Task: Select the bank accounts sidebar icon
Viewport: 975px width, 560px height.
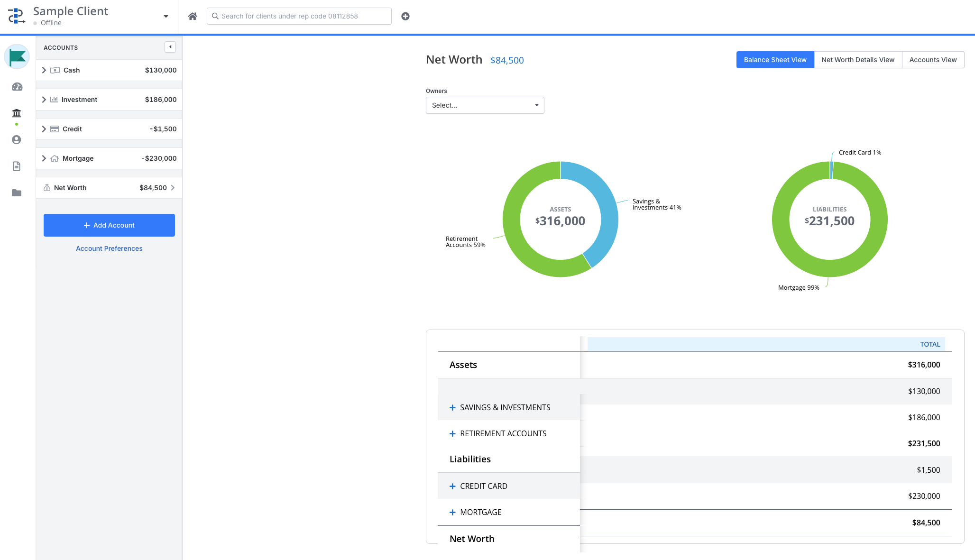Action: tap(17, 113)
